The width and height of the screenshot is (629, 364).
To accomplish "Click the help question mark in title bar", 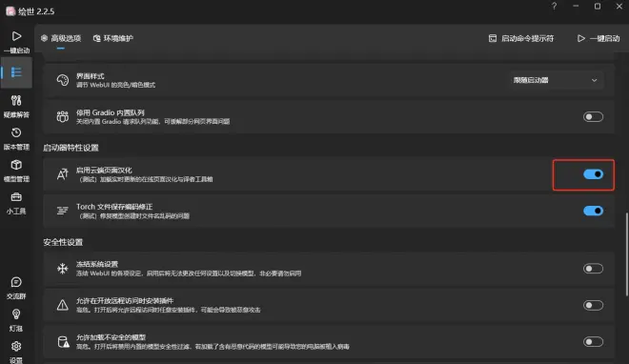I will (x=554, y=6).
